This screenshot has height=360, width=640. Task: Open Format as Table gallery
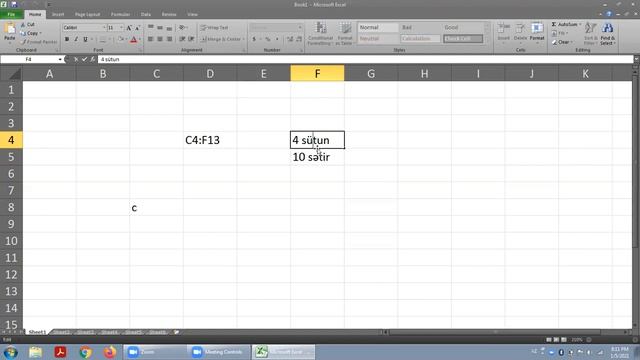(344, 33)
